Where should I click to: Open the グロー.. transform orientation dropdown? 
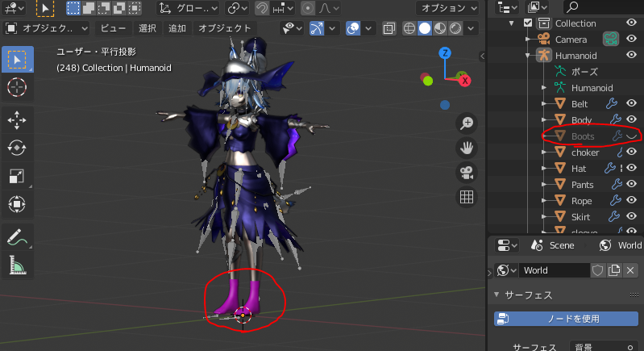188,8
